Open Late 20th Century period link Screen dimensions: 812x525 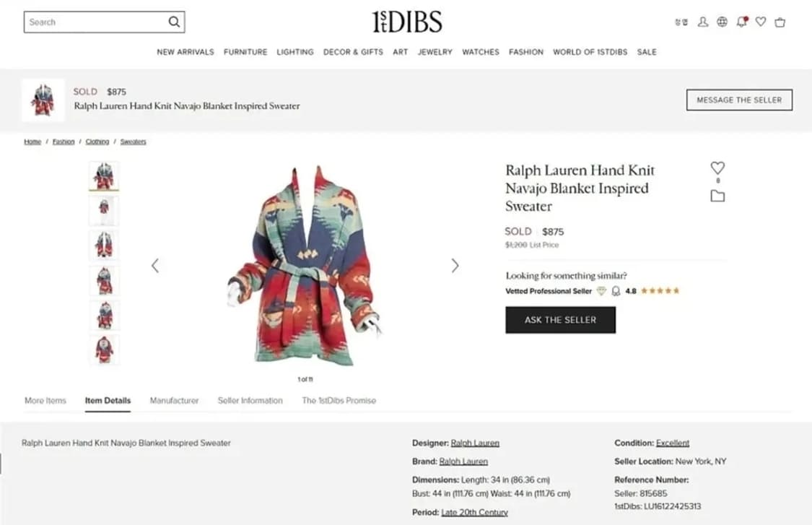tap(474, 512)
